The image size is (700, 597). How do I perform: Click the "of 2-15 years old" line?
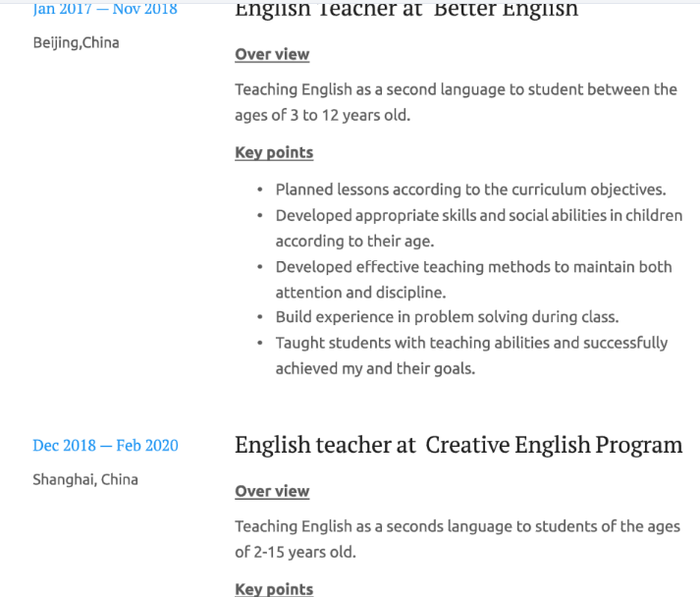pos(295,552)
